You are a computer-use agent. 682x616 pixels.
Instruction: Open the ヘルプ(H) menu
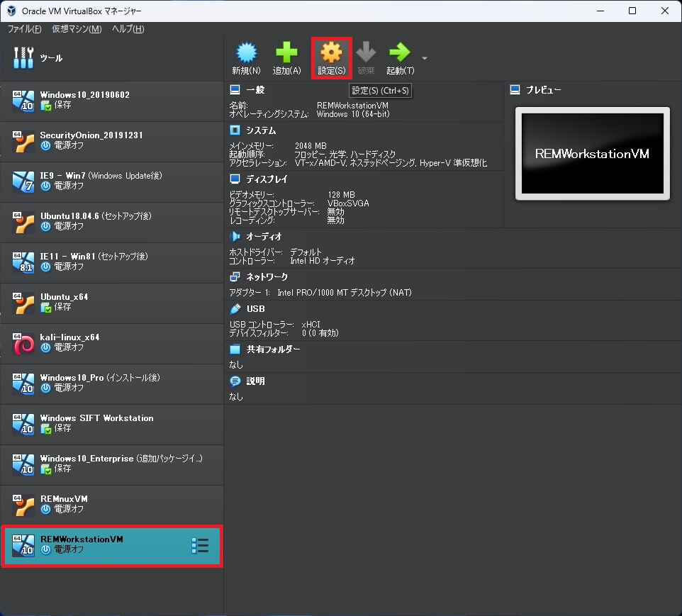point(128,29)
